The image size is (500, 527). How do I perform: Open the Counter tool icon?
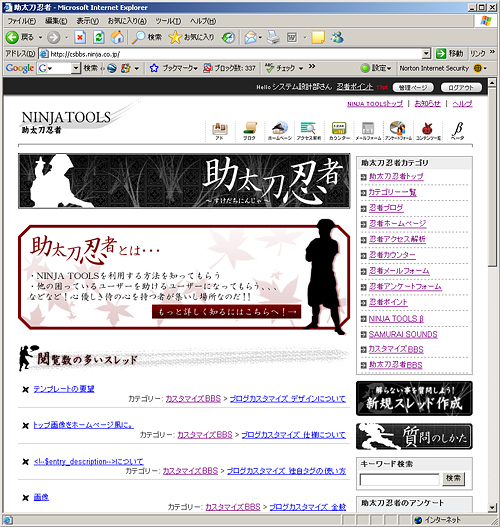[x=339, y=131]
